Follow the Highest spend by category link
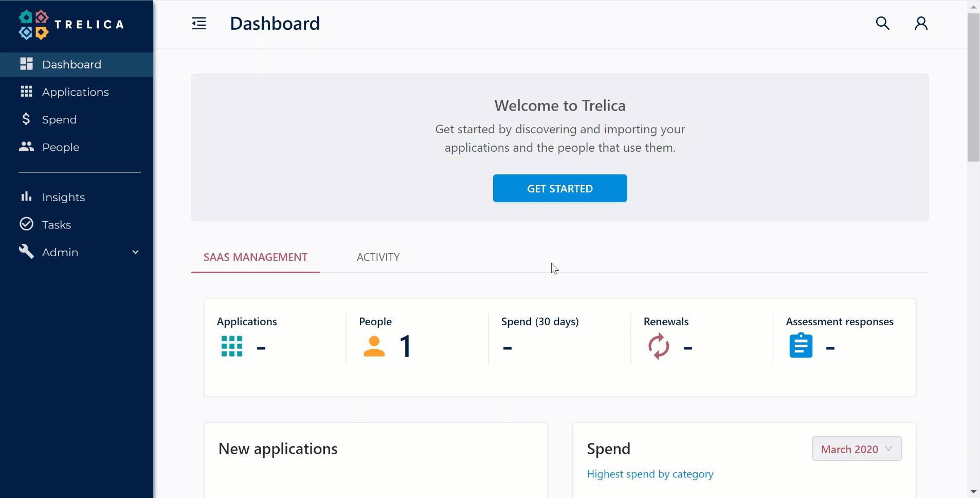The image size is (980, 498). 650,474
